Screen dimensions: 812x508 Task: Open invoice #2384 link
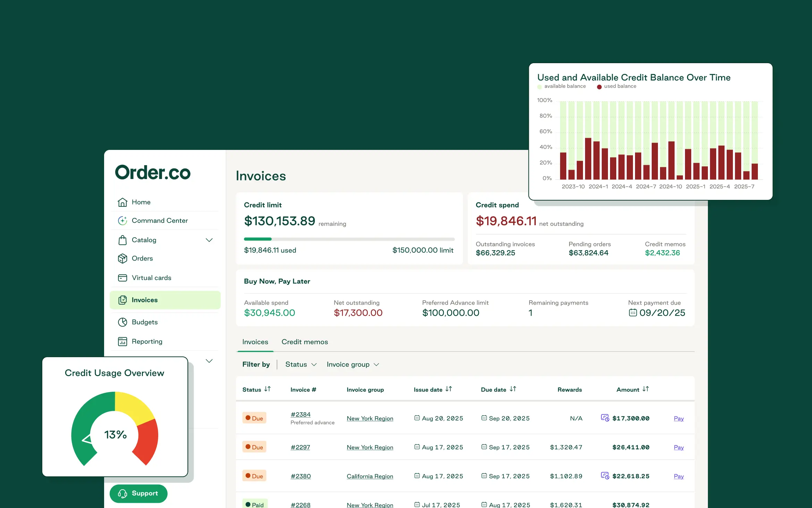click(301, 414)
